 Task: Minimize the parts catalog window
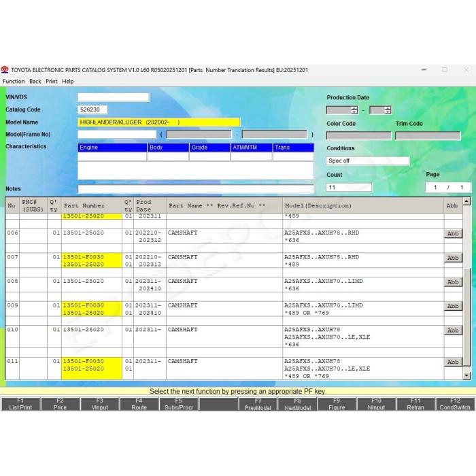tap(424, 70)
